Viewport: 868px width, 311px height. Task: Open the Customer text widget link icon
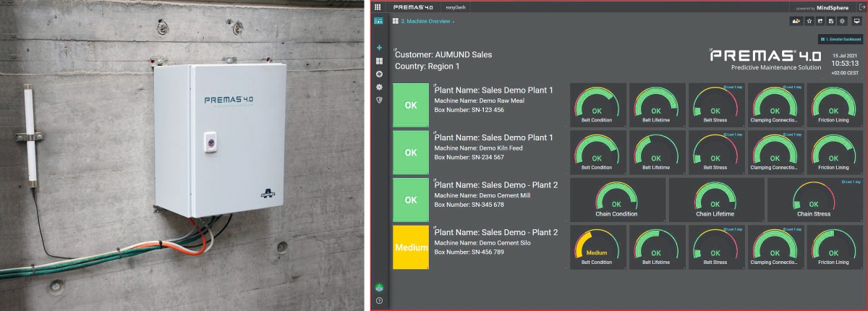point(395,51)
